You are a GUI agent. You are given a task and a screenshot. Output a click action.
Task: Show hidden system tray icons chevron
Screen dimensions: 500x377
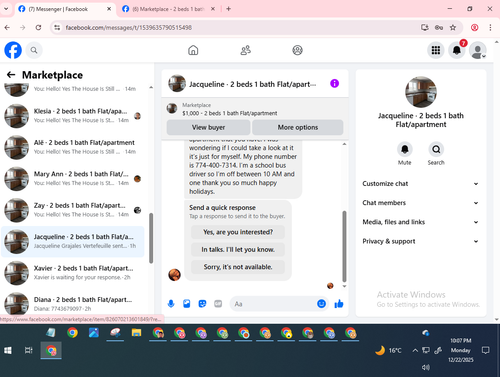click(x=415, y=350)
